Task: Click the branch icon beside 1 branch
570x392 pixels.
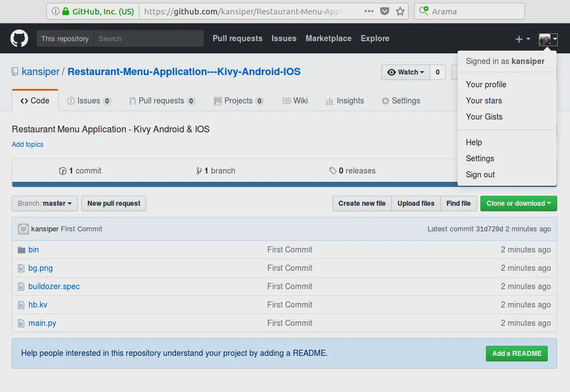Action: (x=199, y=171)
